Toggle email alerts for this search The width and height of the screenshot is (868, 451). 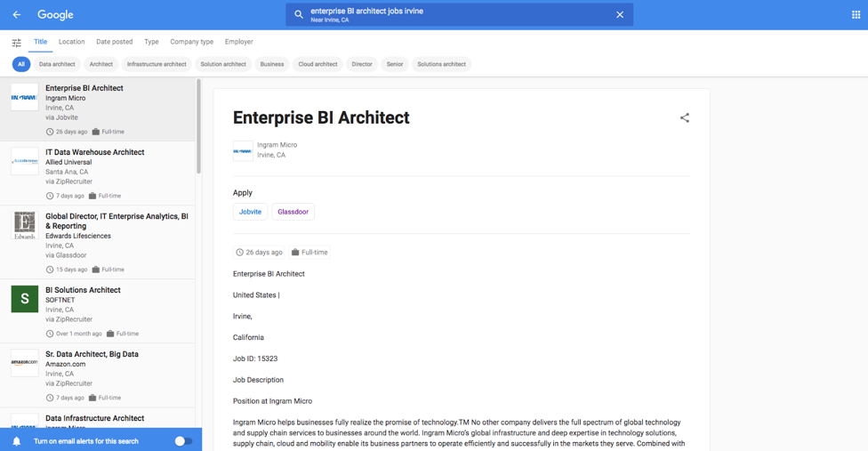(x=183, y=441)
